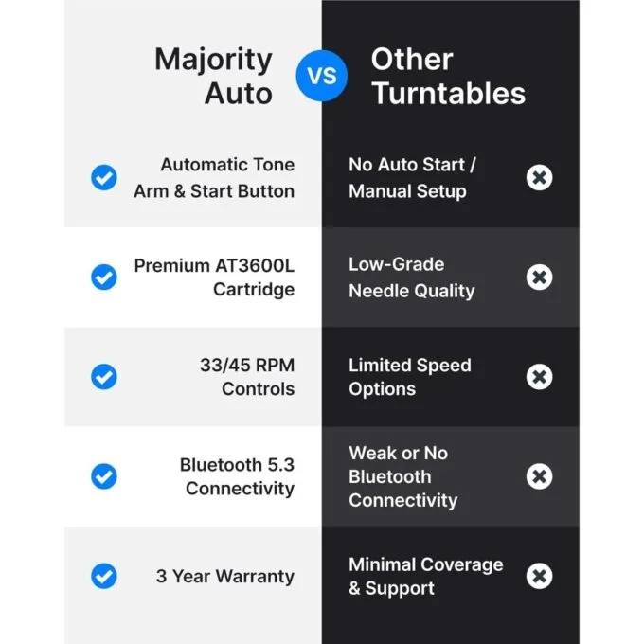Screen dimensions: 644x644
Task: Click X icon beside No Auto Start
Action: coord(539,177)
